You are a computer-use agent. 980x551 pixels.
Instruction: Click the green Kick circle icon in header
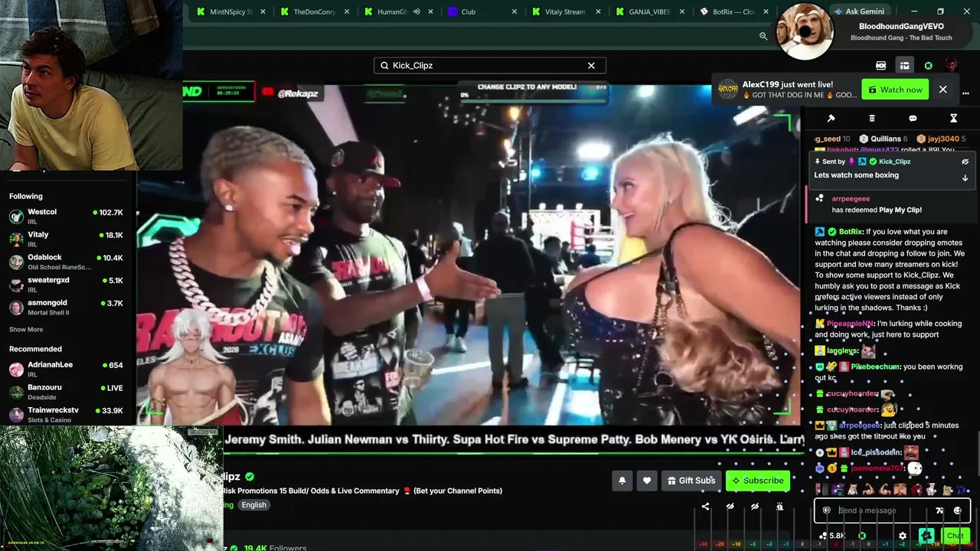928,66
